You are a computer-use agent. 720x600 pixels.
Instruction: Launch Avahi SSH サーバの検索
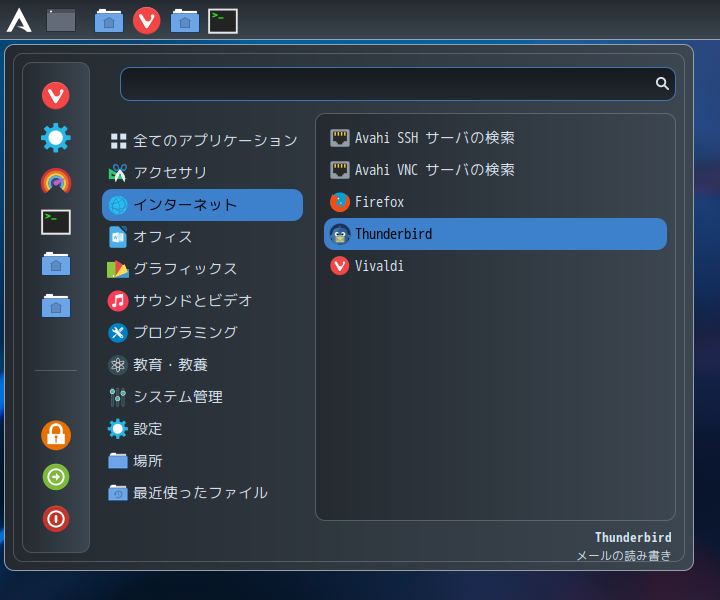coord(495,138)
